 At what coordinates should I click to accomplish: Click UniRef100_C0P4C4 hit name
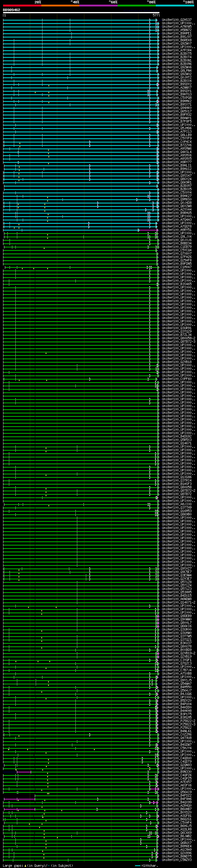[x=176, y=142]
